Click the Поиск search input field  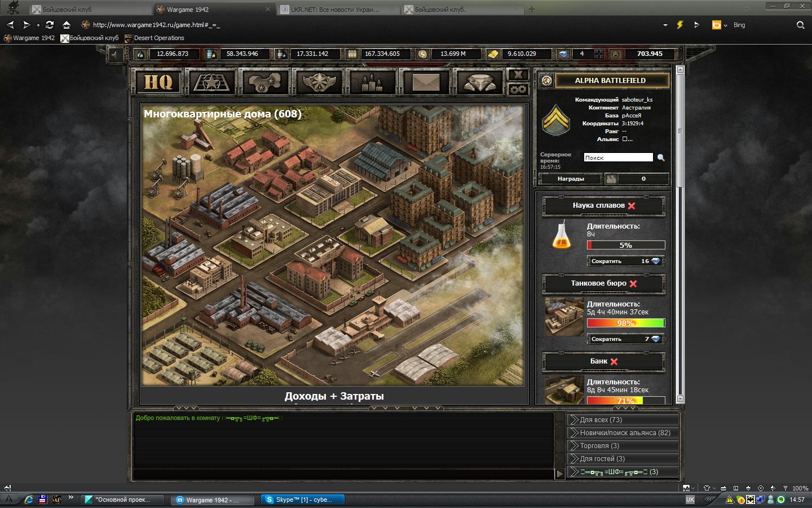click(x=618, y=157)
